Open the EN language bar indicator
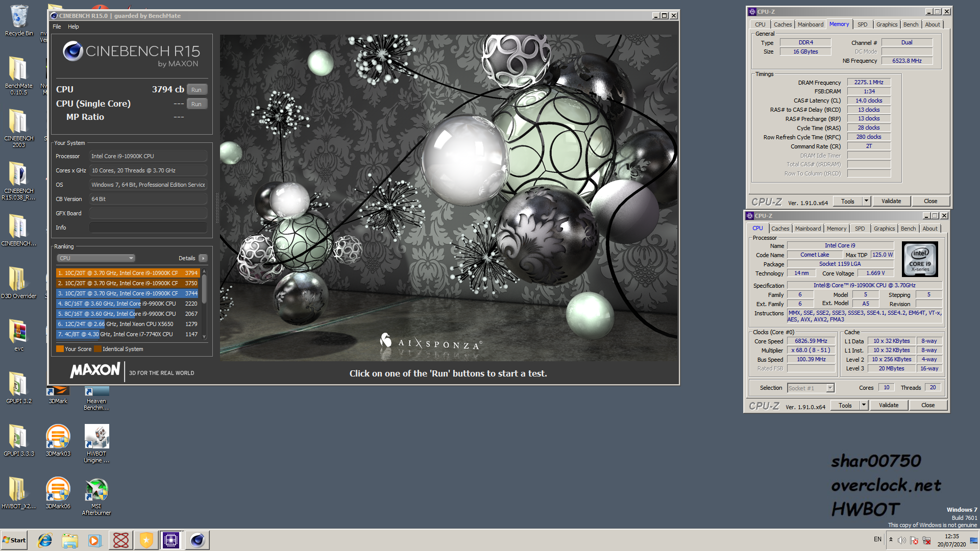Viewport: 980px width, 551px height. point(877,539)
